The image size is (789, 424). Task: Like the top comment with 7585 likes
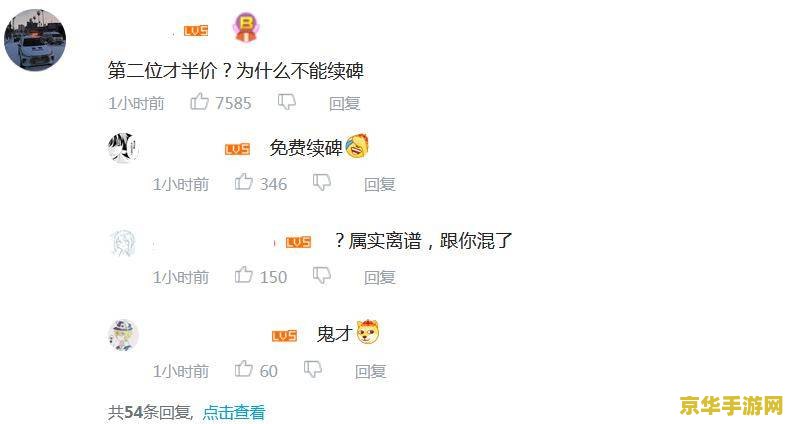[199, 102]
